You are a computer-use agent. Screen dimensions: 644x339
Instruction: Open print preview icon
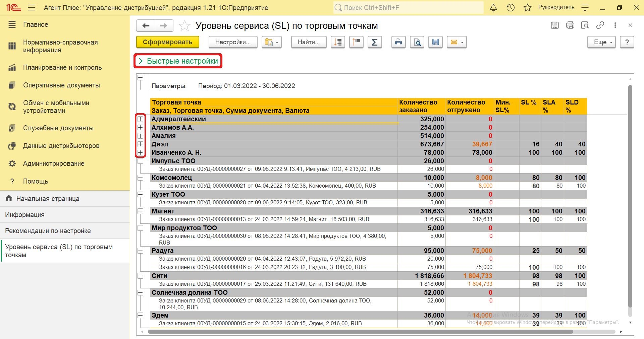(x=417, y=42)
